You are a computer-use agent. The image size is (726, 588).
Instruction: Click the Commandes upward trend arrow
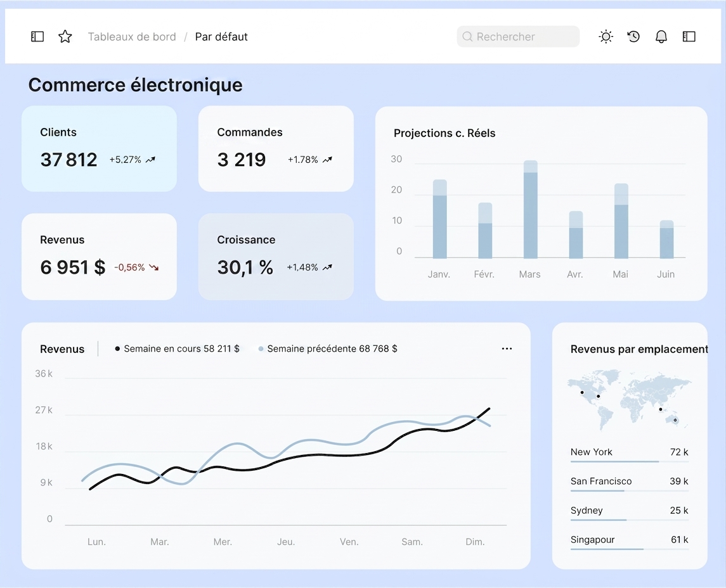(327, 160)
